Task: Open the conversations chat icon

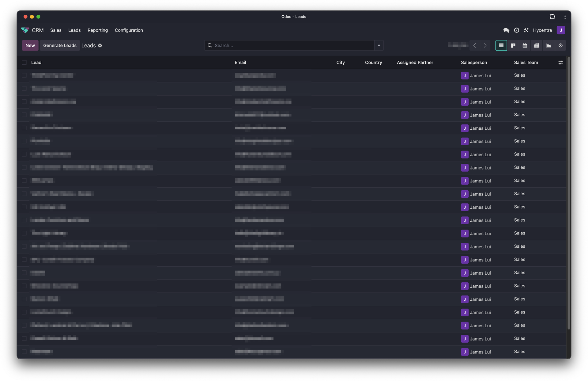Action: [x=506, y=30]
